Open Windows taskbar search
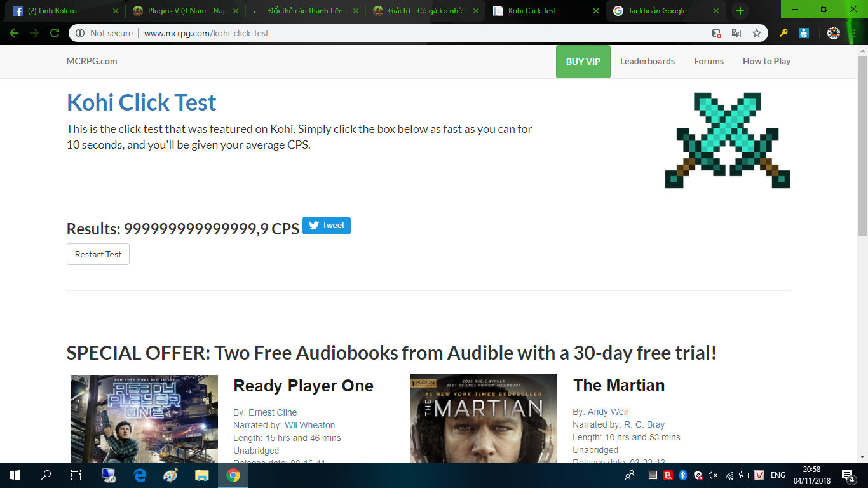 tap(46, 475)
